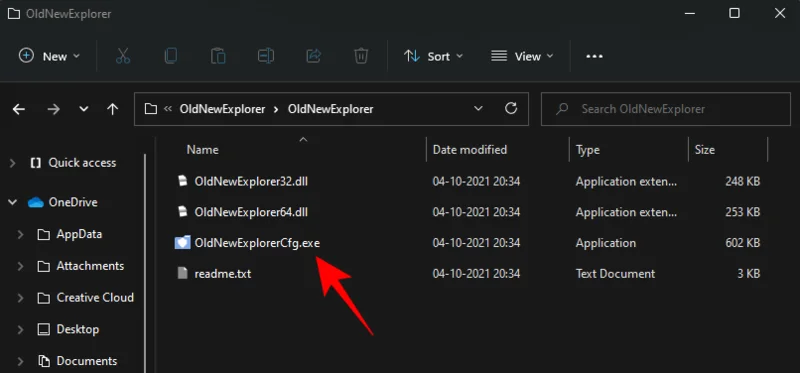Open the Creative Cloud folder
Image resolution: width=800 pixels, height=373 pixels.
[95, 297]
